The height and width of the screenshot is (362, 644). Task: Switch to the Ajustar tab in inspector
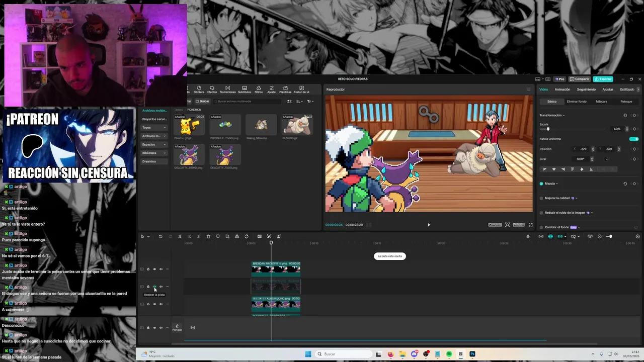608,89
